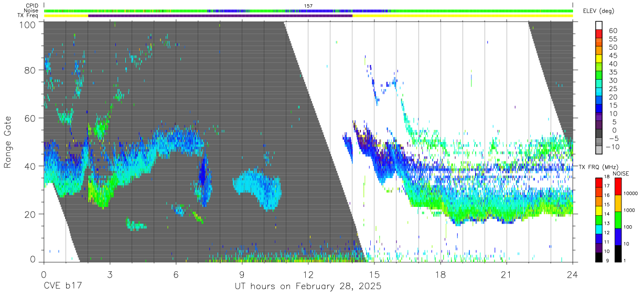This screenshot has height=297, width=644.
Task: Click the CPID label at top left
Action: pyautogui.click(x=32, y=6)
